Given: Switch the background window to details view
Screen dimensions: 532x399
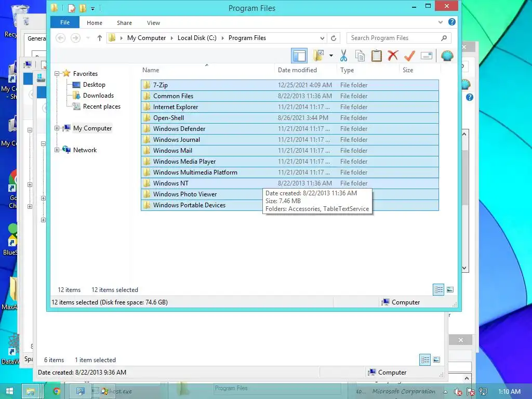Looking at the screenshot, I should coord(425,360).
